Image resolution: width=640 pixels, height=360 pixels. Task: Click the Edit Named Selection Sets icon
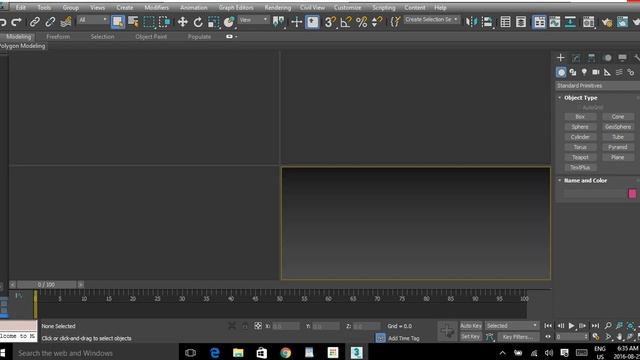395,22
